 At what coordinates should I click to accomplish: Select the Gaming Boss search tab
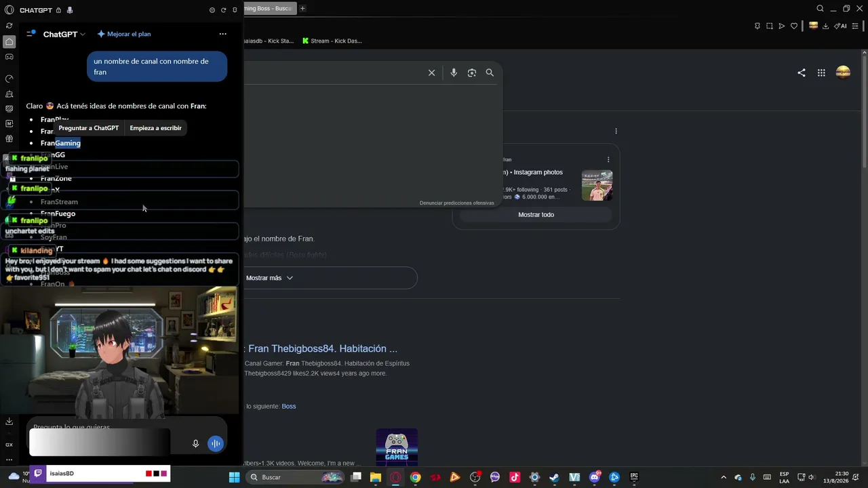pos(269,9)
